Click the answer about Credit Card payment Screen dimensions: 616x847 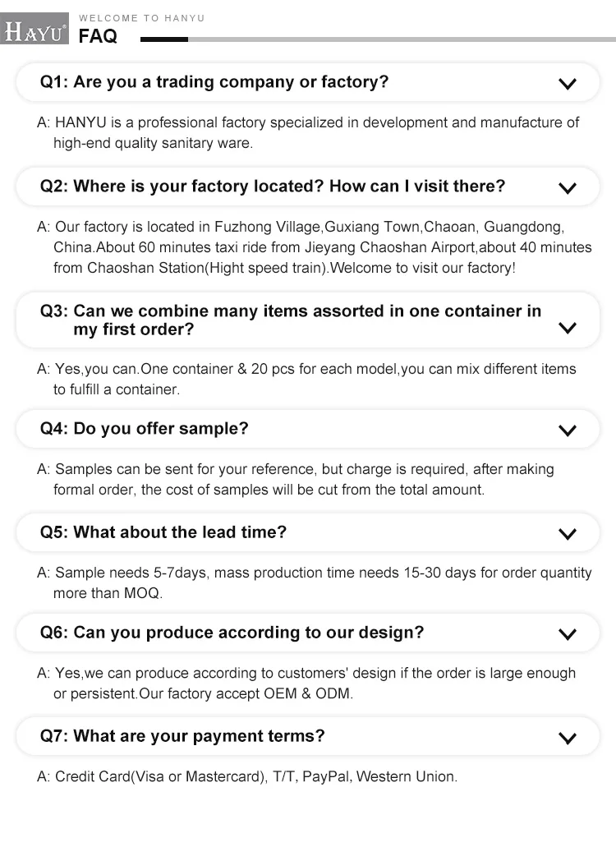click(247, 777)
